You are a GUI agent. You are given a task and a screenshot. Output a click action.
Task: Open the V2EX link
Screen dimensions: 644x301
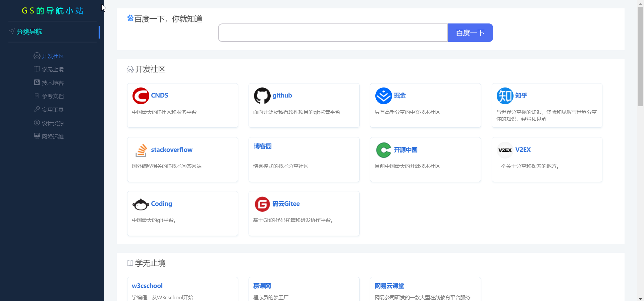click(523, 150)
